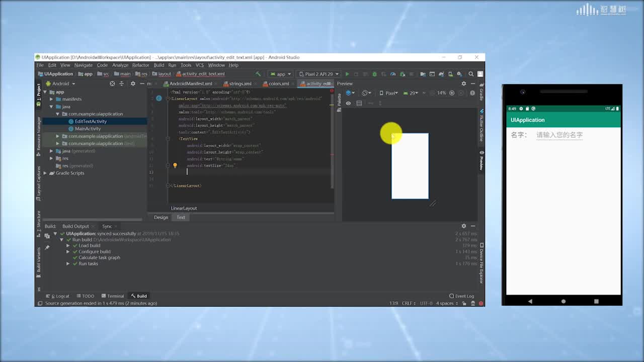The height and width of the screenshot is (362, 644).
Task: Open the Build menu
Action: pyautogui.click(x=159, y=65)
